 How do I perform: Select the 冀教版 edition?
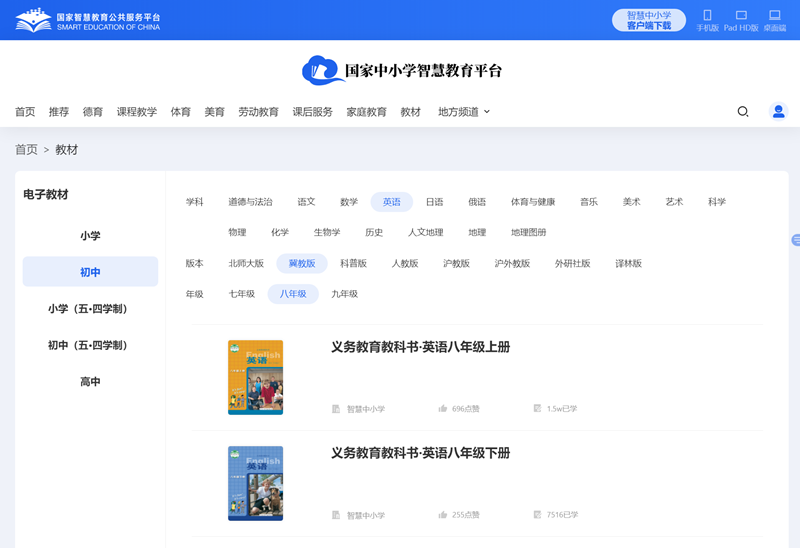[302, 264]
